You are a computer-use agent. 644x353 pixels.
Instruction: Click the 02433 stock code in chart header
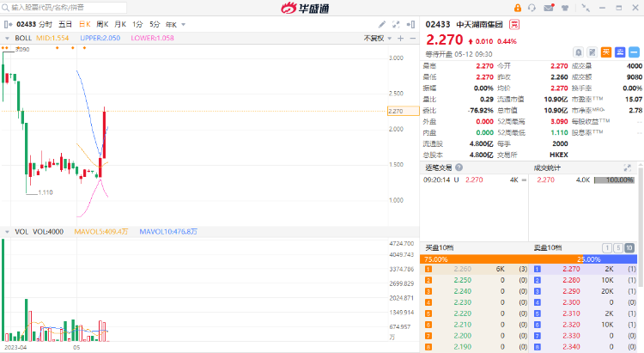pos(27,25)
